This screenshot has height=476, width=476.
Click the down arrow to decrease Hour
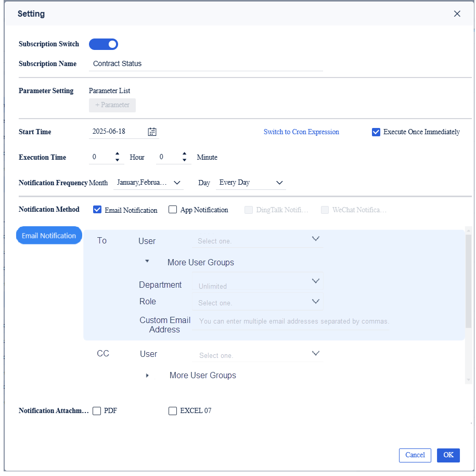pos(117,159)
